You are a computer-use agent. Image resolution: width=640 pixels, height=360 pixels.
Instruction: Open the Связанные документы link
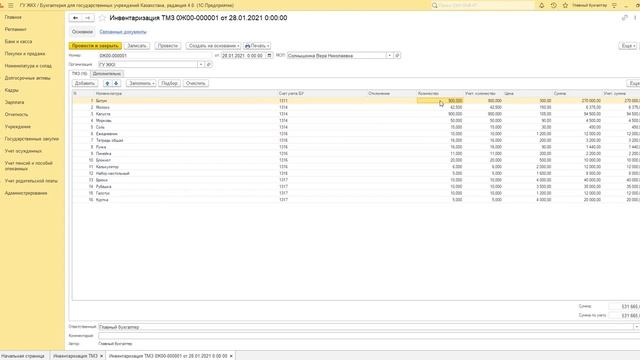[123, 32]
